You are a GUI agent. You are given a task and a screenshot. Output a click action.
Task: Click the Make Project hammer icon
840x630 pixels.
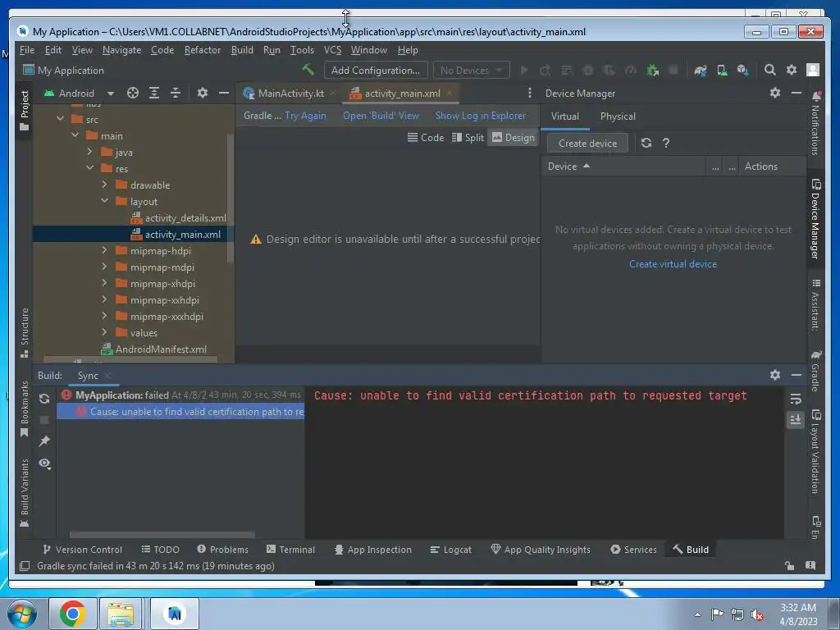tap(308, 70)
